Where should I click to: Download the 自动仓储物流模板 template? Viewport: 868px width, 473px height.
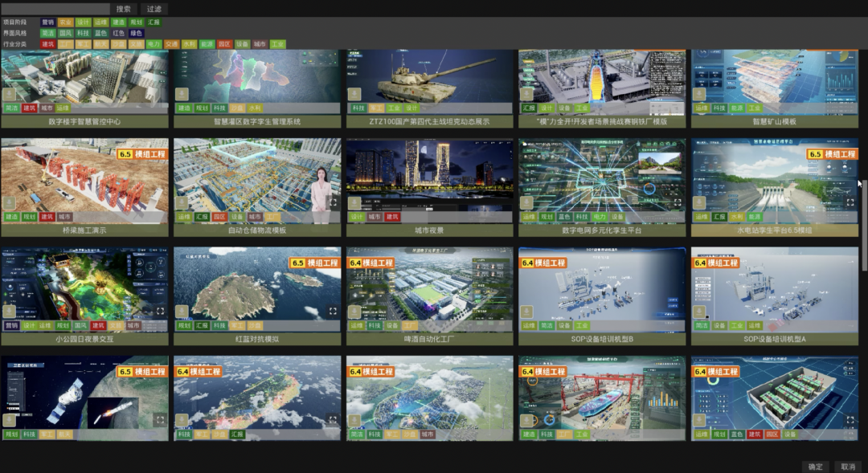[x=182, y=203]
